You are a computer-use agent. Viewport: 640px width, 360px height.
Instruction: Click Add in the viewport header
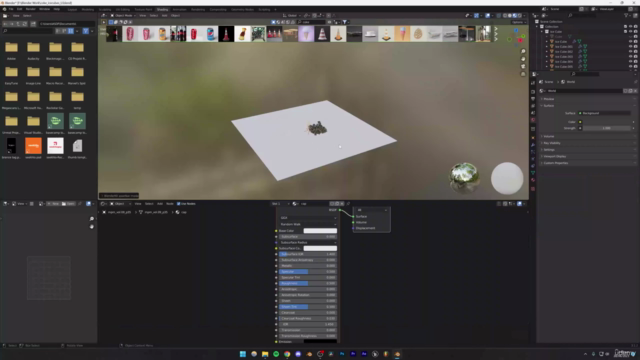coord(164,16)
